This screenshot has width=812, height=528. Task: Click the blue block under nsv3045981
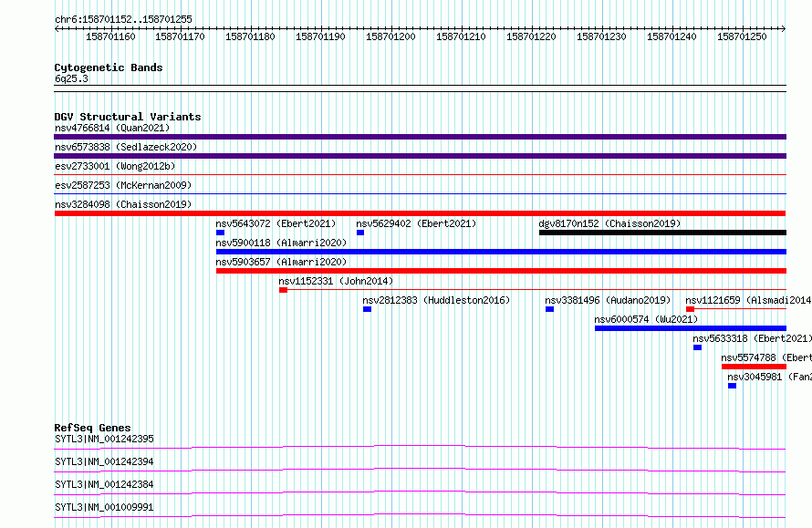point(732,386)
